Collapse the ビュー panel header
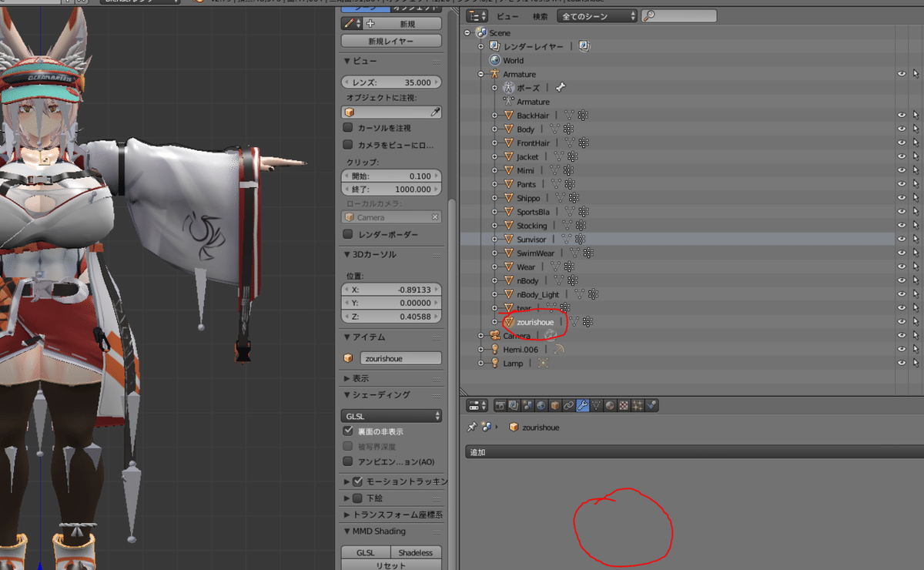The height and width of the screenshot is (570, 924). pyautogui.click(x=392, y=61)
